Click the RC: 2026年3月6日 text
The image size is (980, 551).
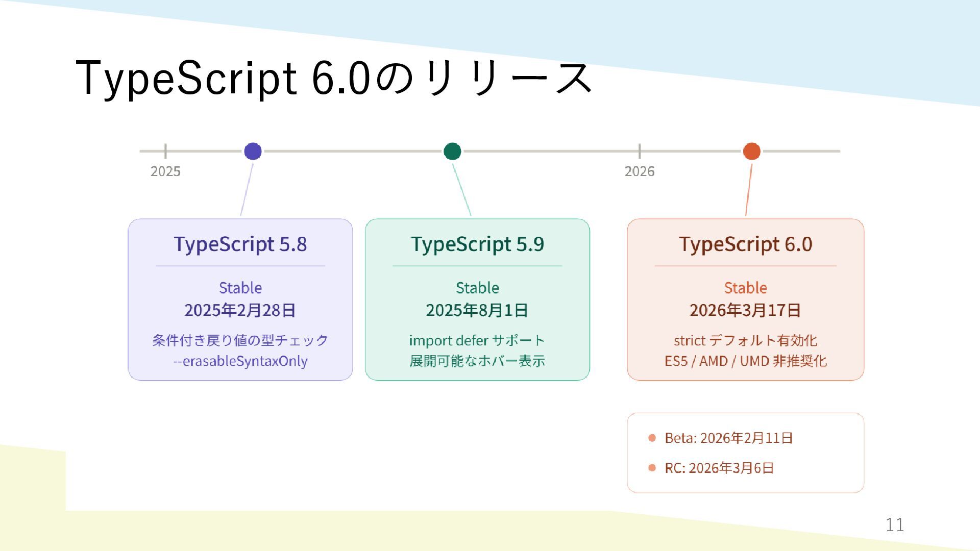click(x=719, y=468)
